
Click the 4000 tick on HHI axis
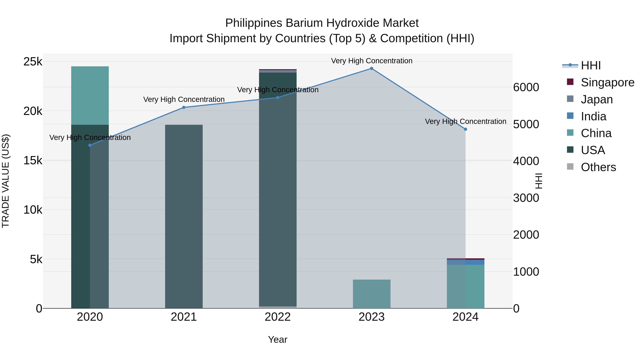(x=526, y=161)
